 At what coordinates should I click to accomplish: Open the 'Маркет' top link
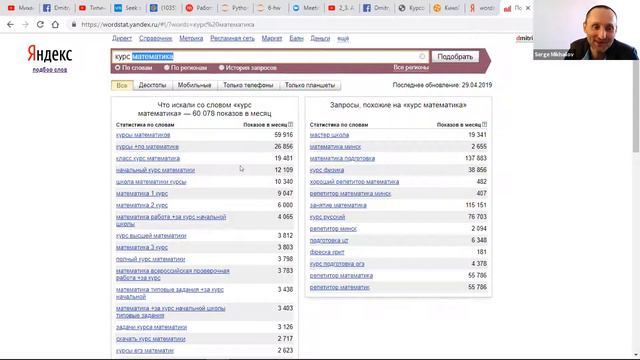[272, 38]
